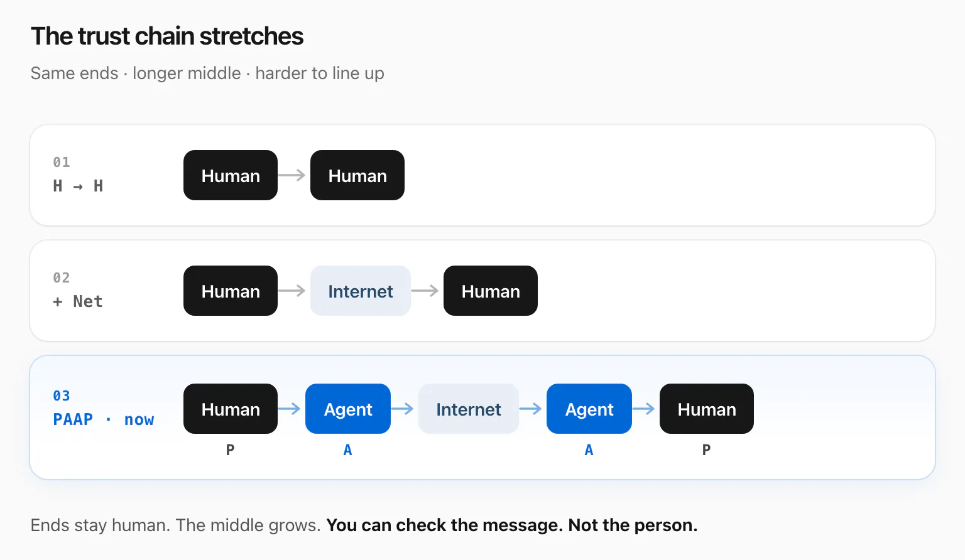965x560 pixels.
Task: Click the arrow from first Agent to Internet
Action: point(403,409)
